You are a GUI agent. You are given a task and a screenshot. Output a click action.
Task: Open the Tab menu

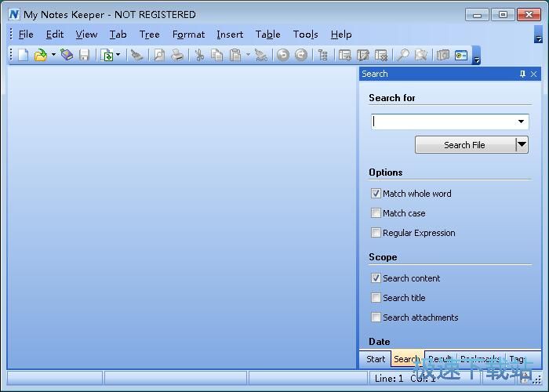pos(118,34)
